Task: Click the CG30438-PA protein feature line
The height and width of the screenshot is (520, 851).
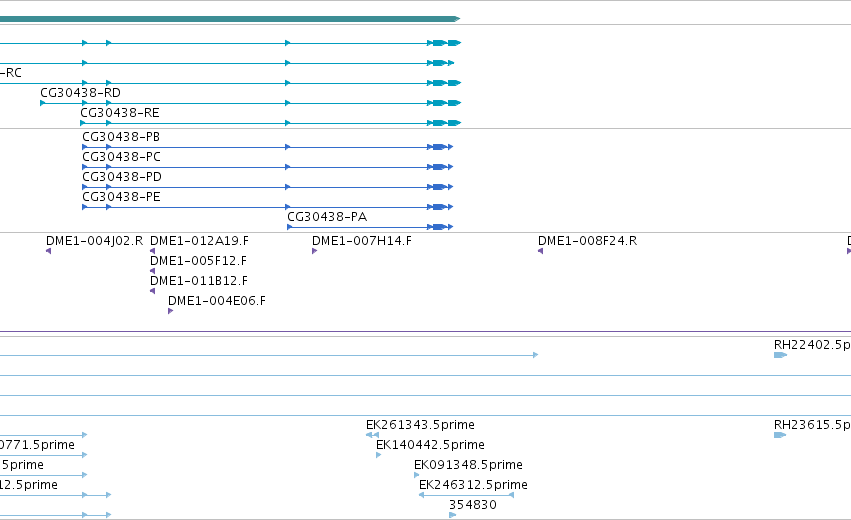Action: (370, 227)
